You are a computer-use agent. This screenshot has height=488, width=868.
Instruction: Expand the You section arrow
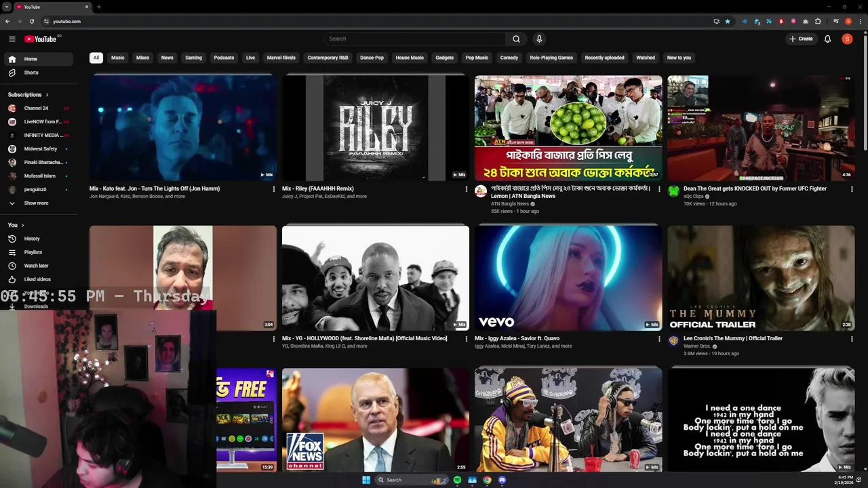coord(22,225)
